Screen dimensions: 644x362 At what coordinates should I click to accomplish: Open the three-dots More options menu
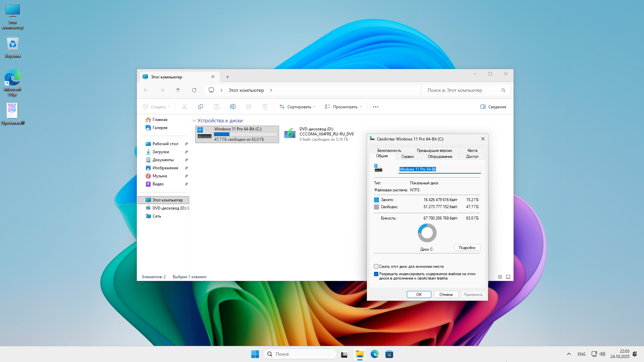click(x=375, y=107)
